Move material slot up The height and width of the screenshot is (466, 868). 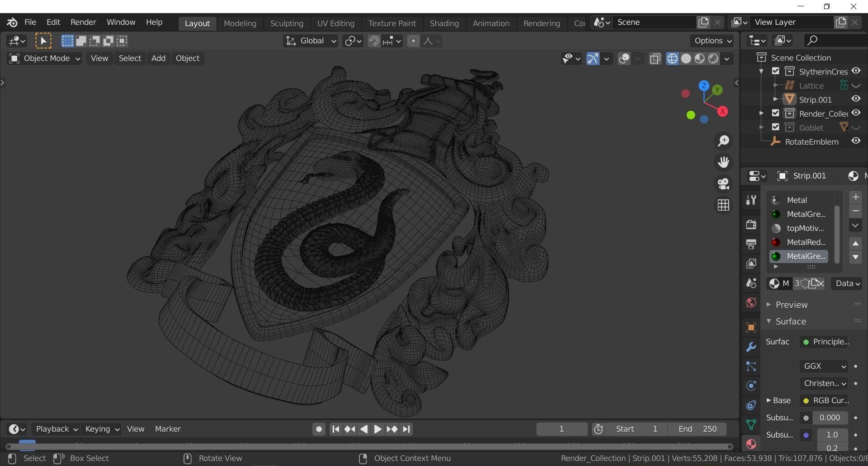855,243
